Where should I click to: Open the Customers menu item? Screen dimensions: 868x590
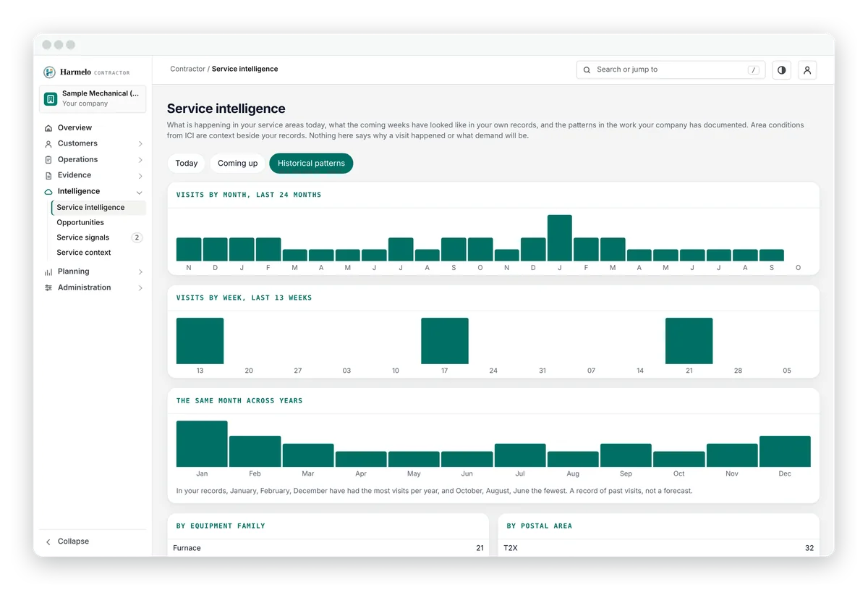(x=93, y=144)
